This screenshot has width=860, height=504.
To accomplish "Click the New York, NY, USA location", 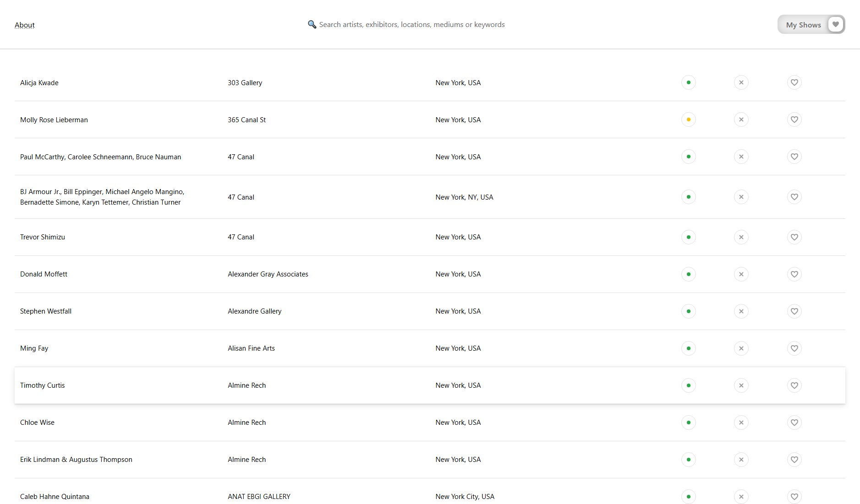I will click(x=465, y=197).
